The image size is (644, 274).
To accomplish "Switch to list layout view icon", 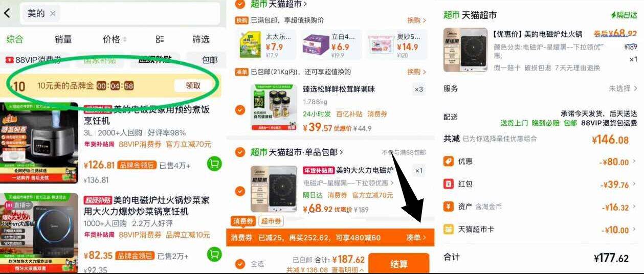I will coord(160,39).
